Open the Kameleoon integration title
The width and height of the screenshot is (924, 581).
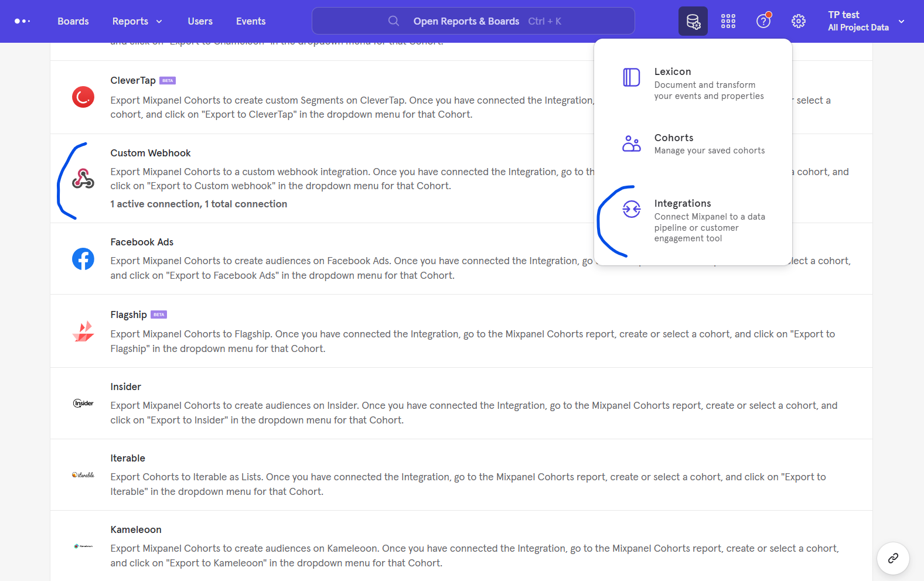point(136,529)
